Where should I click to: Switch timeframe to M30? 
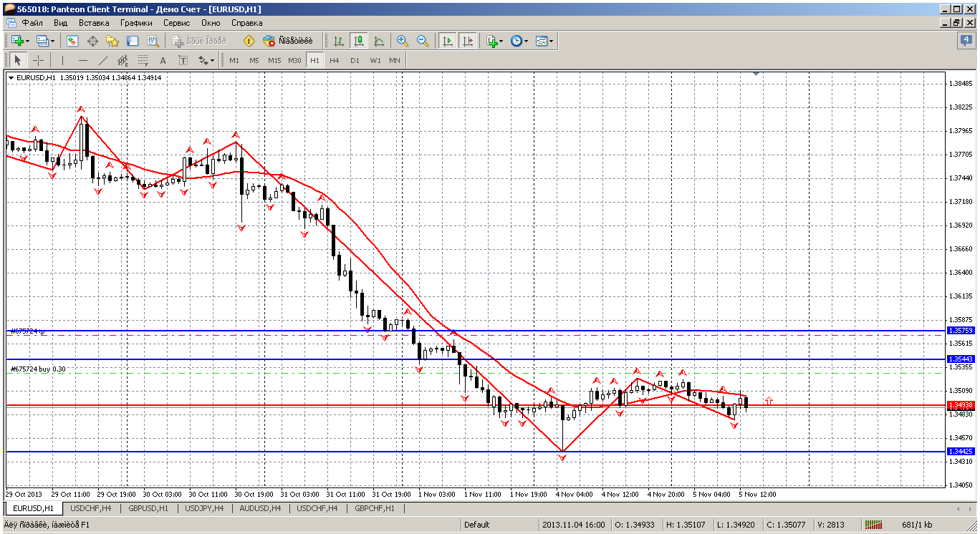pyautogui.click(x=294, y=60)
